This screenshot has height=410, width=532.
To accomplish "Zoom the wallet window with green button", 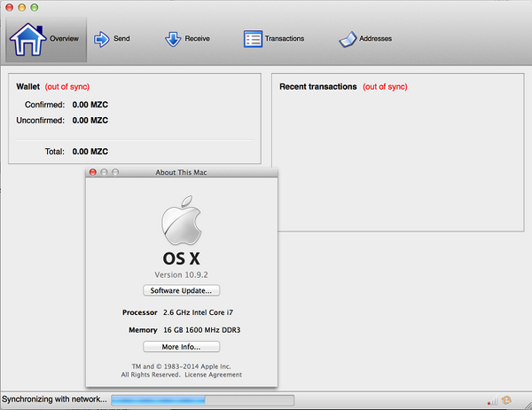I will [35, 7].
